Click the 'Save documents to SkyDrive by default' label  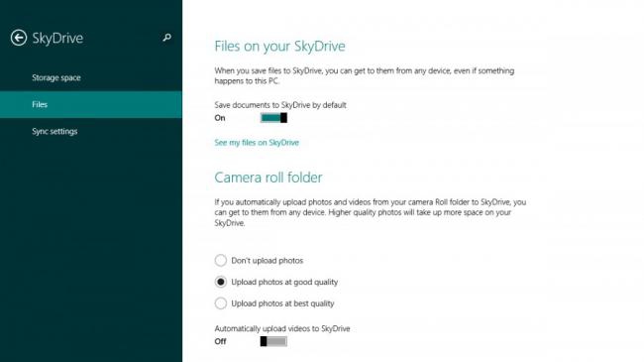tap(280, 105)
